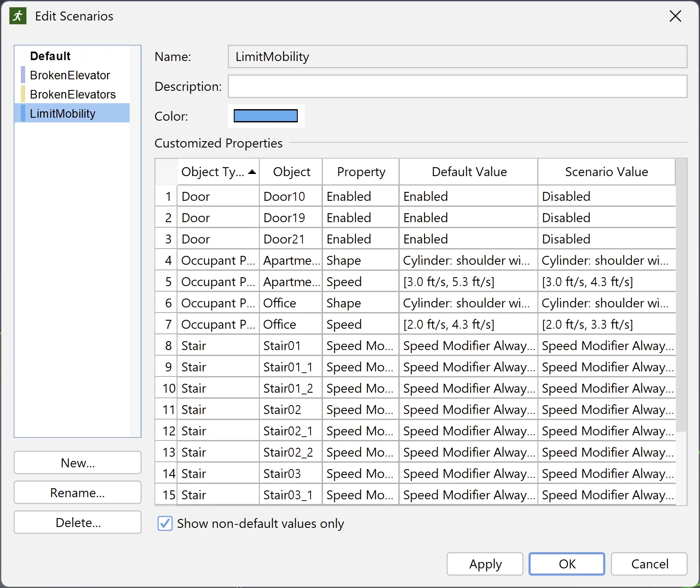This screenshot has width=700, height=588.
Task: Click the Property column header
Action: click(361, 172)
